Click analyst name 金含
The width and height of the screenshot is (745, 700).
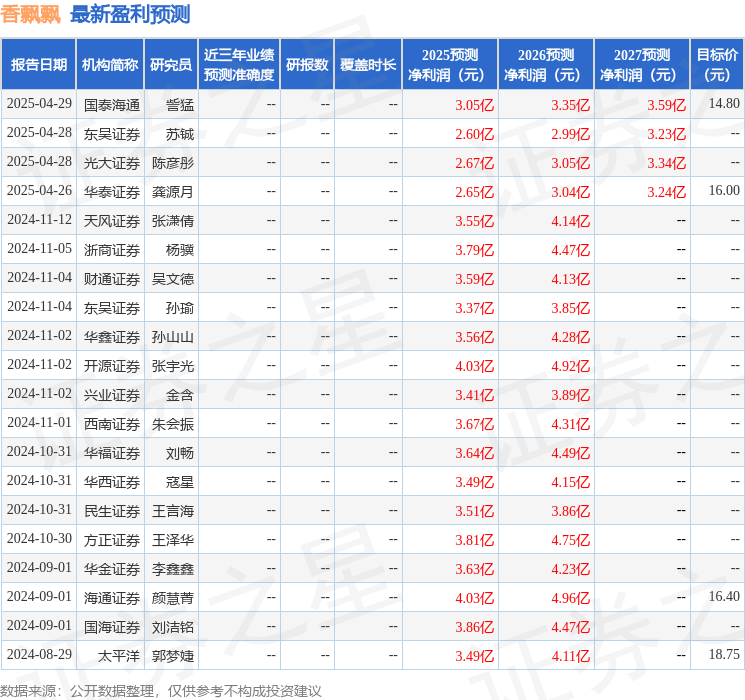tap(180, 395)
